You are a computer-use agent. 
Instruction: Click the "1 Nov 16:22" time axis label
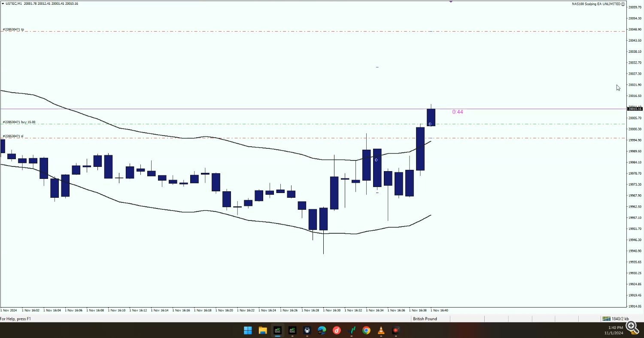click(x=246, y=310)
